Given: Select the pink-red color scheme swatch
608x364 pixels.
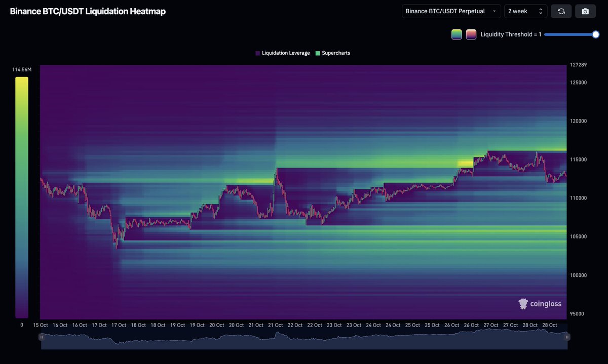Looking at the screenshot, I should [471, 34].
